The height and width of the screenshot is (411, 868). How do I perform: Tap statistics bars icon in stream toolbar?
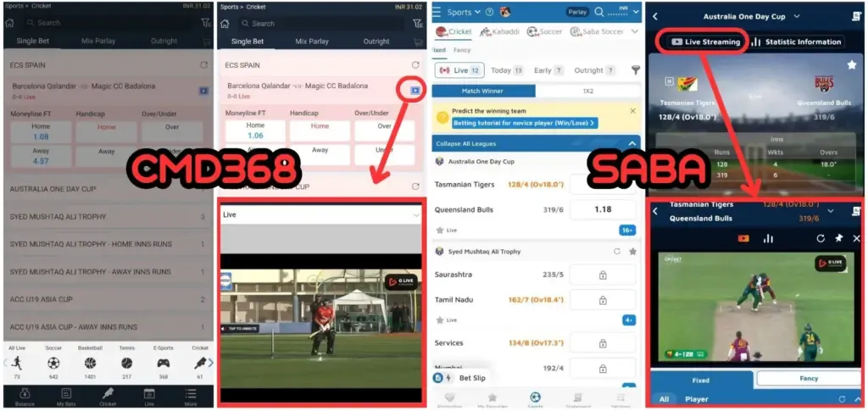coord(768,238)
